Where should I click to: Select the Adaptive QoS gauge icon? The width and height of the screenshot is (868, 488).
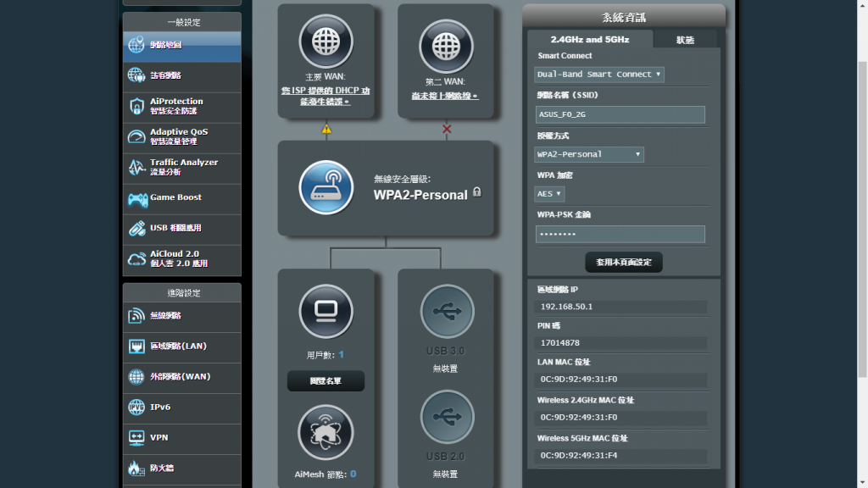pyautogui.click(x=136, y=136)
